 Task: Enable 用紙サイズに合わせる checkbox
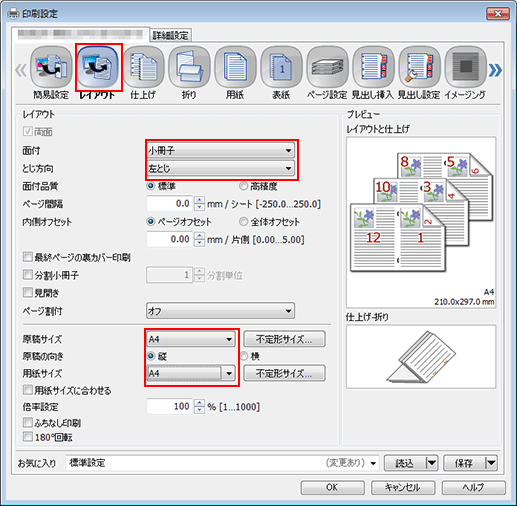tap(27, 390)
